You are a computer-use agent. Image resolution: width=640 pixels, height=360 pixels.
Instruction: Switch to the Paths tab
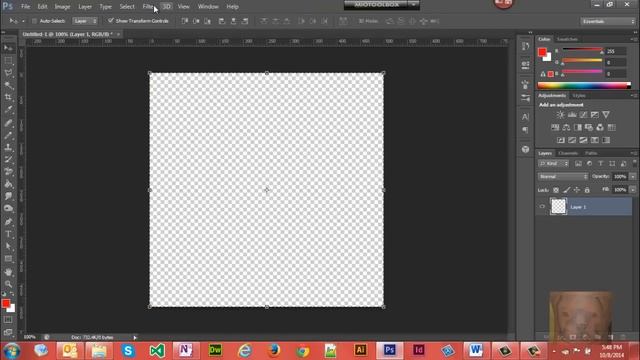(x=591, y=153)
